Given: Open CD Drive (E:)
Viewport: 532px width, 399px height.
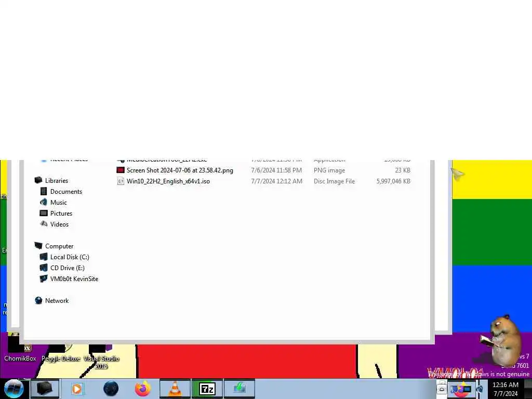Looking at the screenshot, I should coord(67,268).
